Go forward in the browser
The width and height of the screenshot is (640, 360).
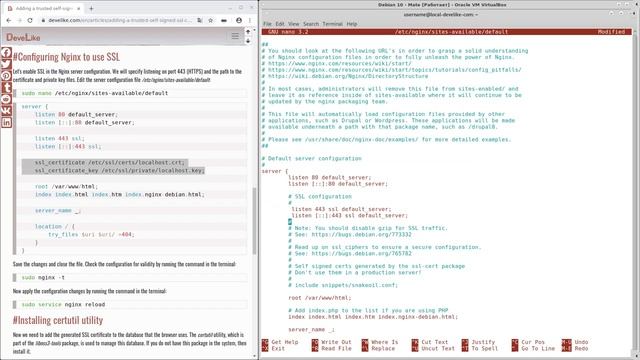tap(19, 20)
